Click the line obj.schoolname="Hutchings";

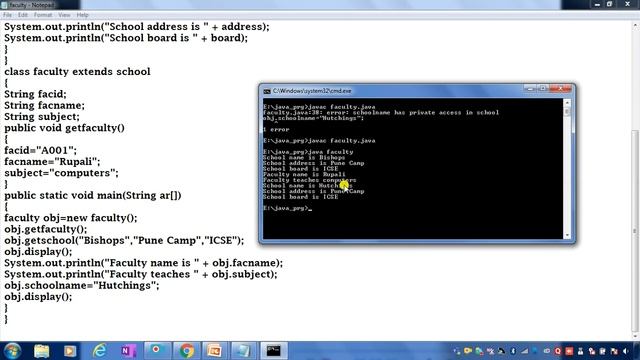pos(82,286)
